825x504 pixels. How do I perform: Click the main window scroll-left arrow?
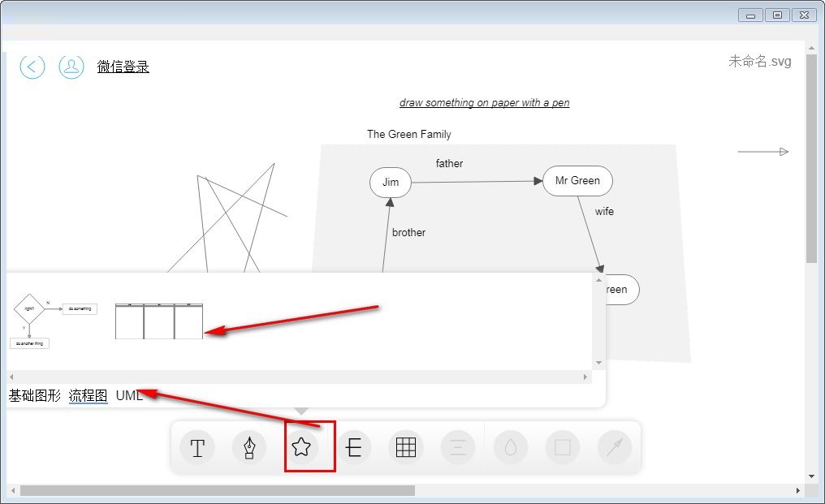(x=13, y=490)
